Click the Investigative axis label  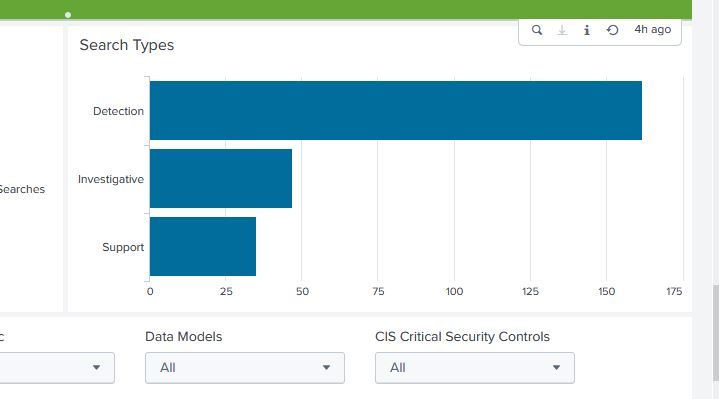tap(111, 179)
